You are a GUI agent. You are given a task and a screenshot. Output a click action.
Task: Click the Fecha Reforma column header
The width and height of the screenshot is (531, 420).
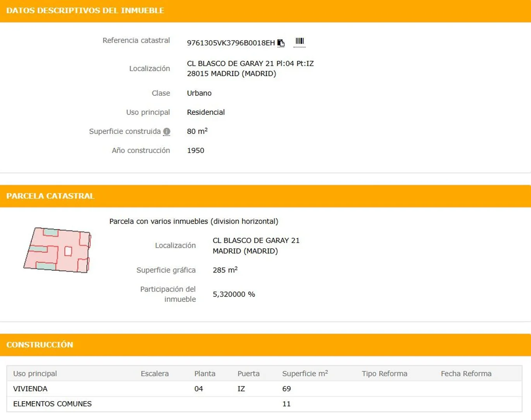(466, 374)
